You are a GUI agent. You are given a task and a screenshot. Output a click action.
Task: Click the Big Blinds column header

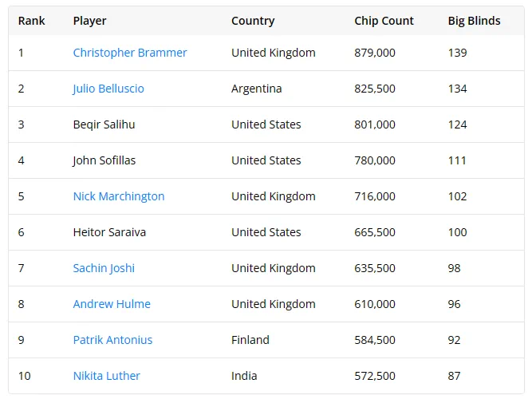point(474,21)
